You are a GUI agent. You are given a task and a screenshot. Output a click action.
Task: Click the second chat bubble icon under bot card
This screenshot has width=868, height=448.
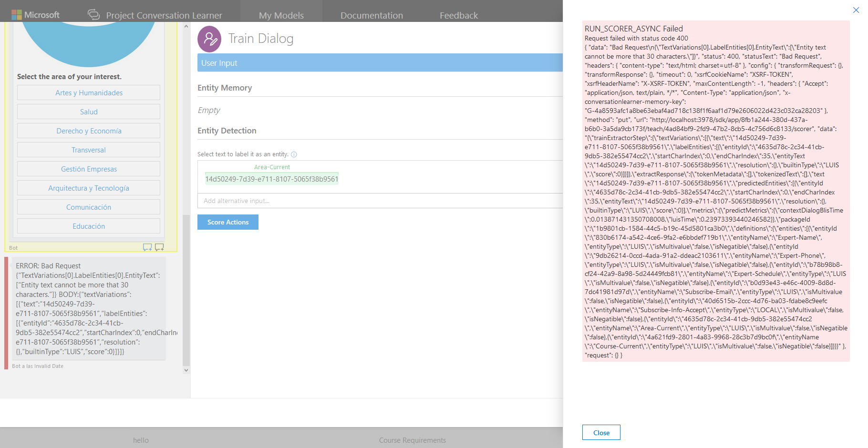tap(159, 247)
